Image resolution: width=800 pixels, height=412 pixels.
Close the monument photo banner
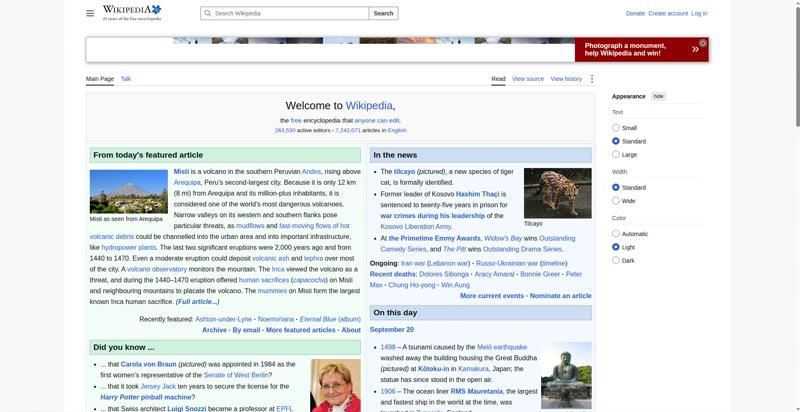703,43
